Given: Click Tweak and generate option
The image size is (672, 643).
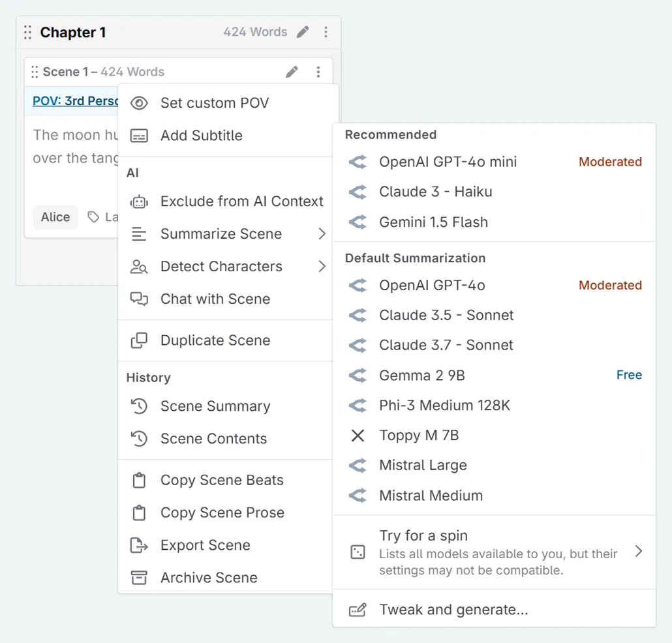Looking at the screenshot, I should (x=453, y=610).
